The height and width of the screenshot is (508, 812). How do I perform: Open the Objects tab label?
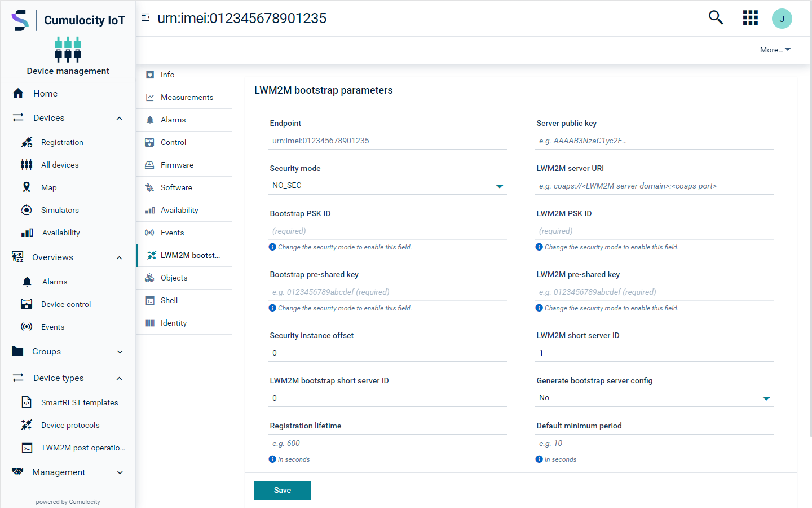click(x=174, y=278)
